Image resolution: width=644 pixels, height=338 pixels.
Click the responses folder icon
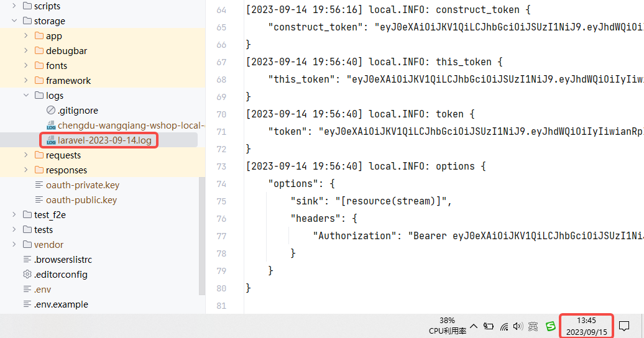coord(39,170)
